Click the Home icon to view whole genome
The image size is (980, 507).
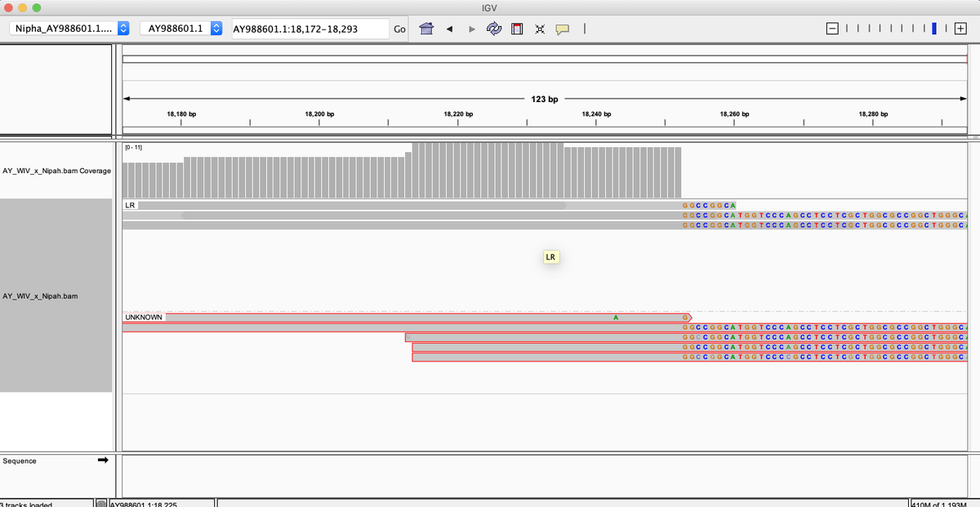coord(425,28)
